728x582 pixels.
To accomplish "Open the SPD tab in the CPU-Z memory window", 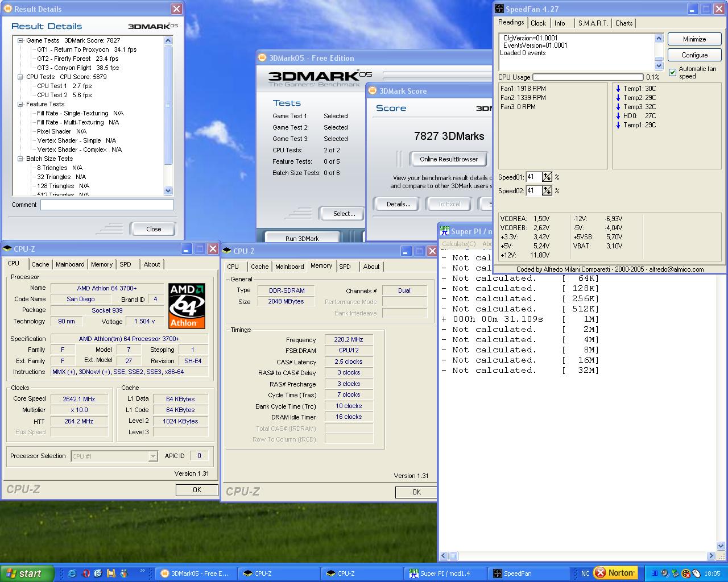I will pos(345,267).
